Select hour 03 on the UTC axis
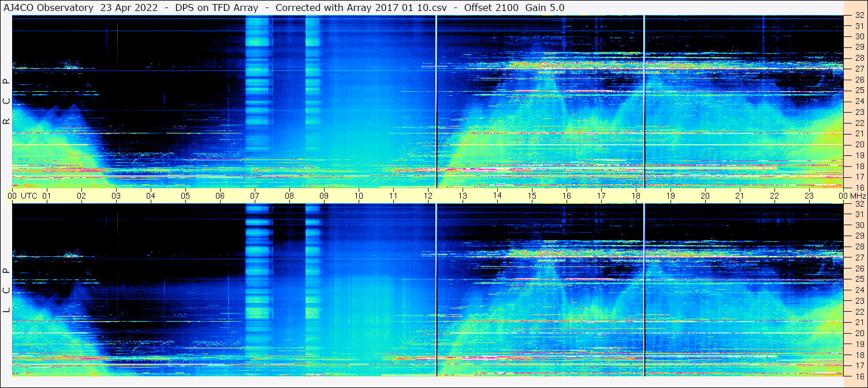868x388 pixels. click(116, 196)
